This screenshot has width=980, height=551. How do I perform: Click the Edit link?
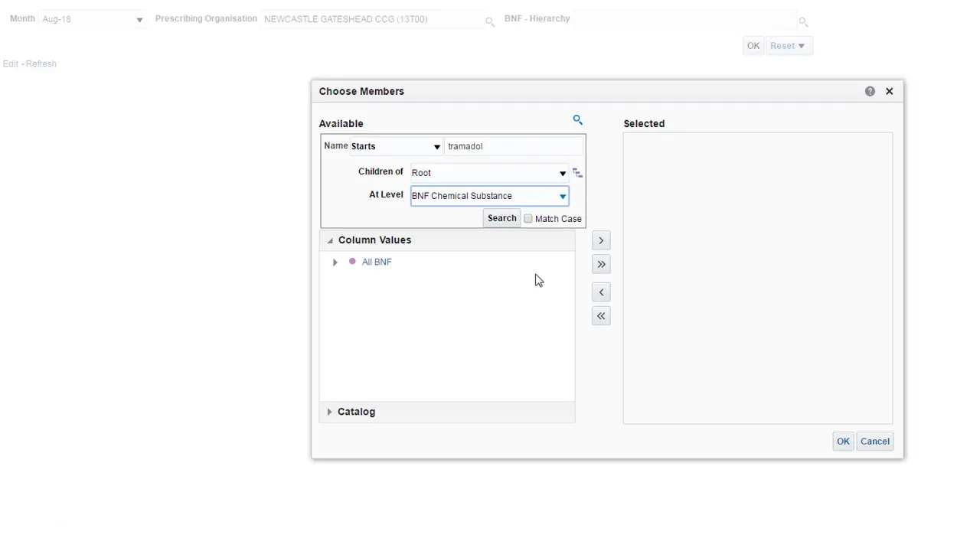tap(10, 64)
